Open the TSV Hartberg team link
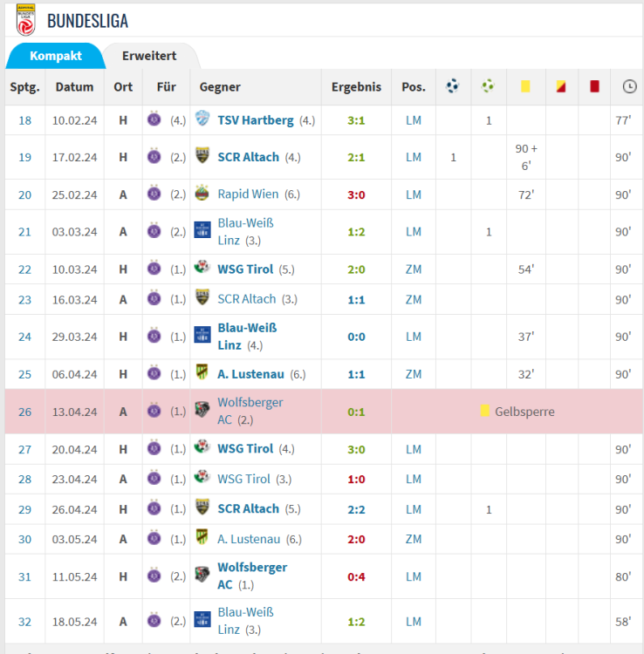The width and height of the screenshot is (644, 654). coord(255,120)
